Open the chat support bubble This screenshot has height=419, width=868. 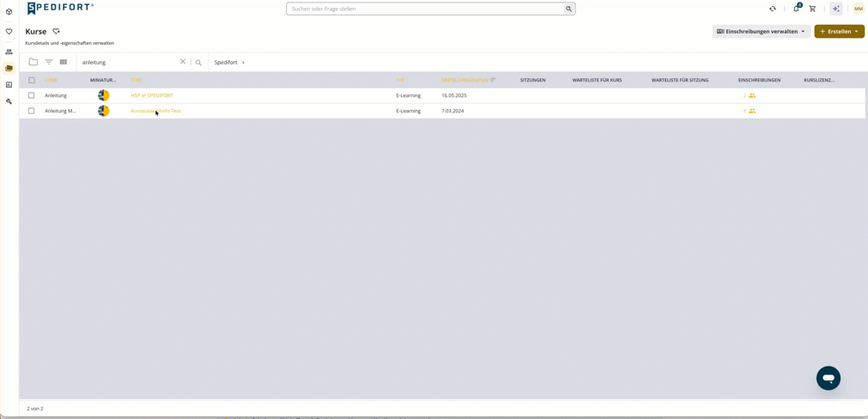(829, 378)
